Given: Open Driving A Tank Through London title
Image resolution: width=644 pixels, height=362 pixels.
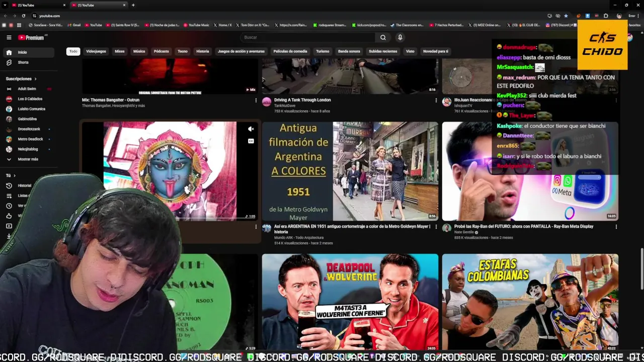Looking at the screenshot, I should point(302,100).
